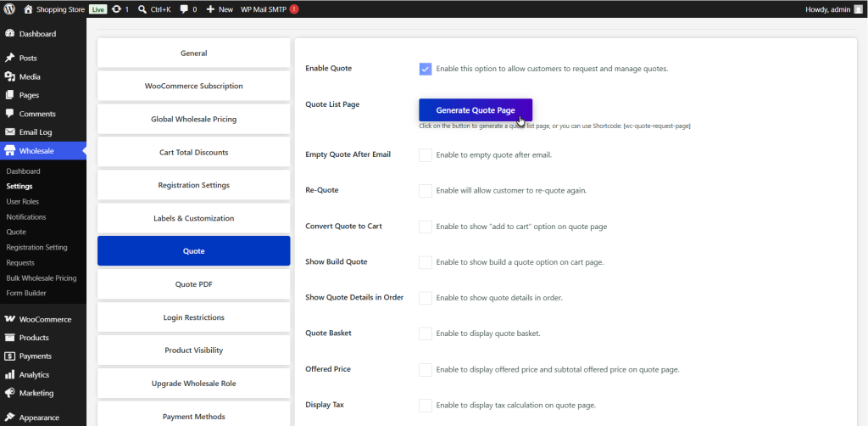Check the Re-Quote checkbox
Viewport: 868px width, 426px height.
(x=426, y=191)
